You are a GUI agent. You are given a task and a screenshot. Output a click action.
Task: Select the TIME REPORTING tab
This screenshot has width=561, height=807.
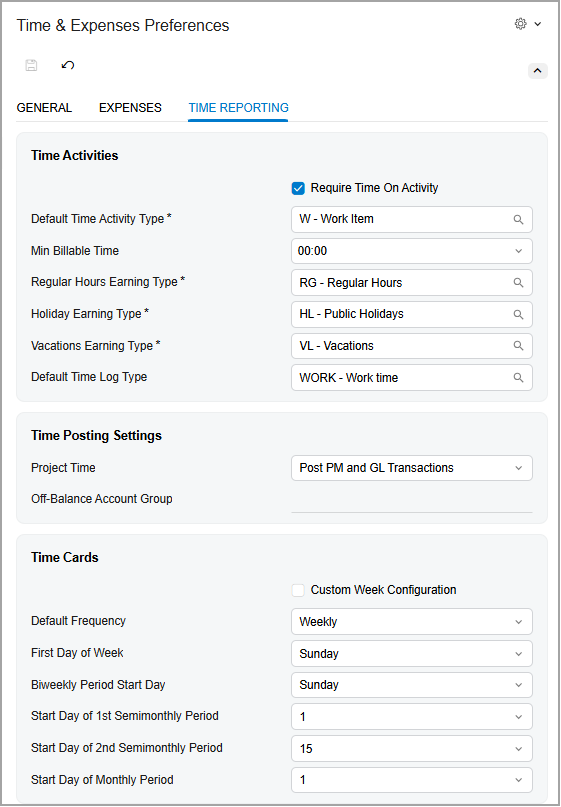(238, 108)
